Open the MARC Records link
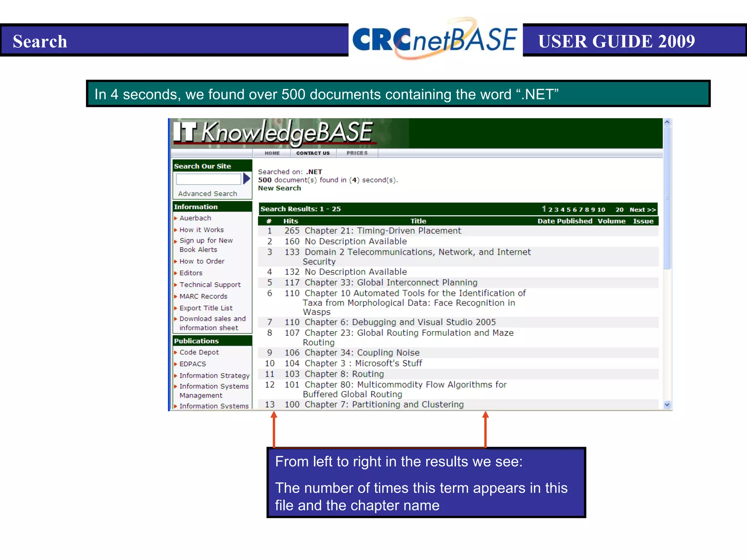This screenshot has width=747, height=560. tap(203, 296)
